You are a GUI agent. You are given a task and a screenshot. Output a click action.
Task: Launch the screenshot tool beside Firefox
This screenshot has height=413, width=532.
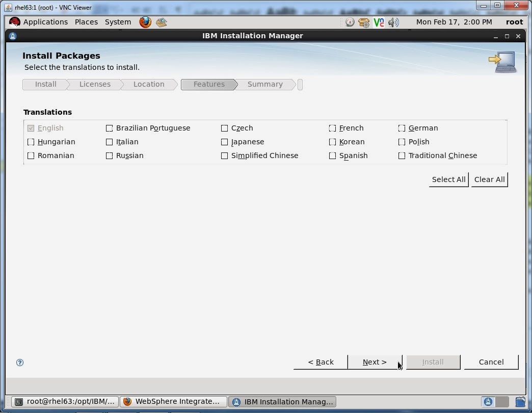coord(162,22)
